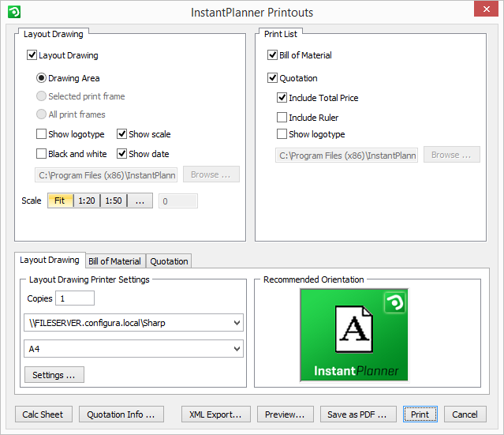
Task: Enable the Include Ruler checkbox
Action: tap(282, 117)
